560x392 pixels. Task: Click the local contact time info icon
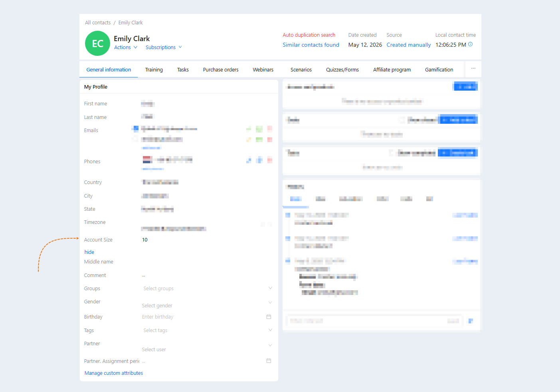coord(471,44)
